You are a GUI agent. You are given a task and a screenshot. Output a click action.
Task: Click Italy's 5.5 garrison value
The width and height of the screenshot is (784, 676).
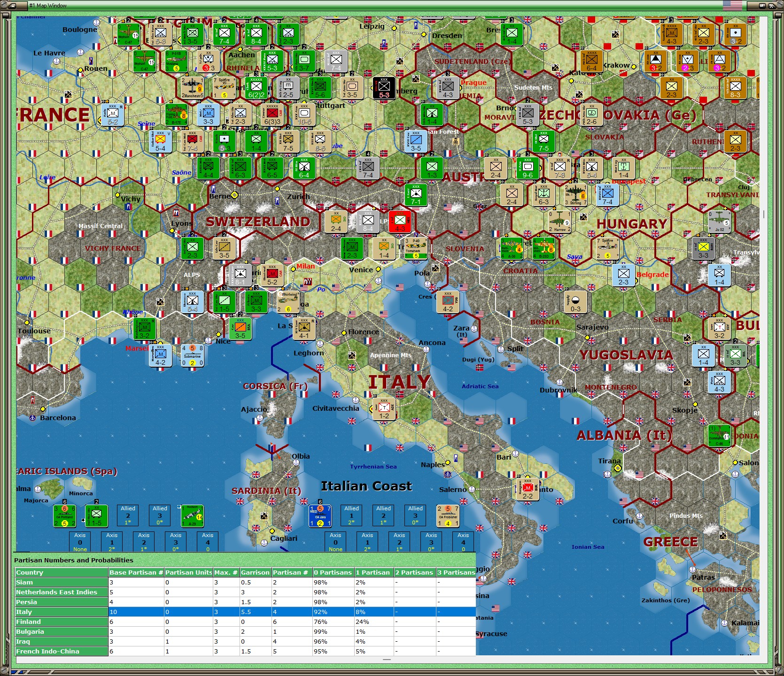(256, 612)
